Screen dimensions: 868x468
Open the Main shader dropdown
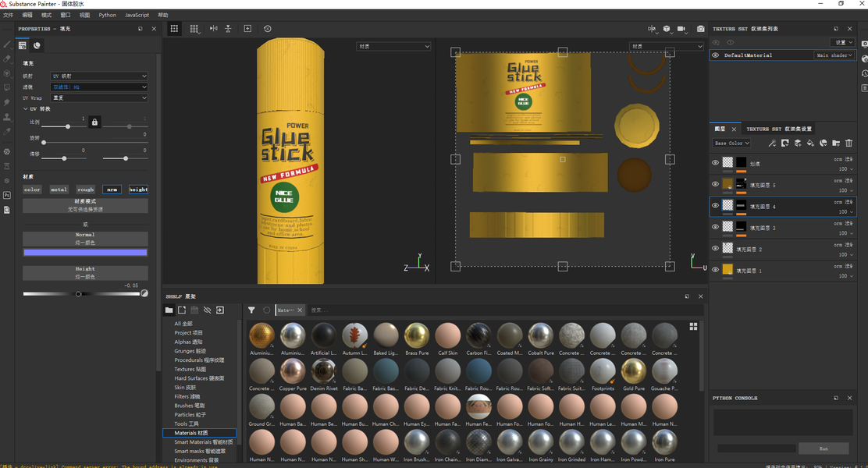click(834, 55)
